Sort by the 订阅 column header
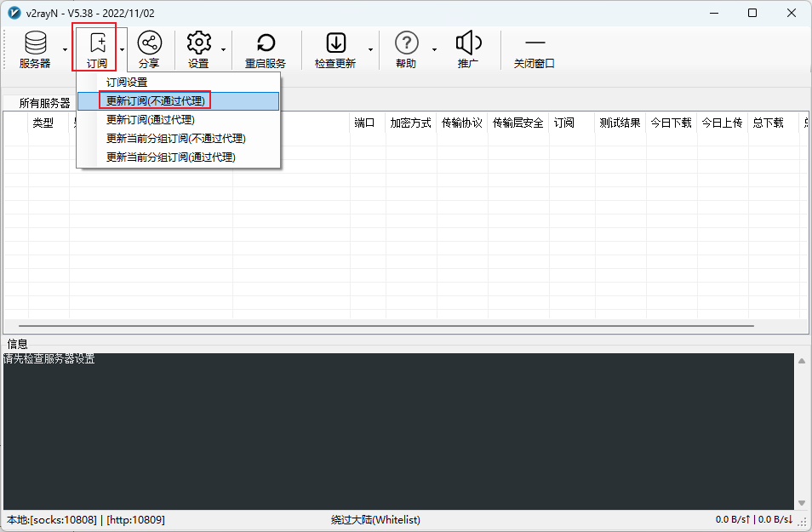Screen dimensions: 812x532 [572, 123]
